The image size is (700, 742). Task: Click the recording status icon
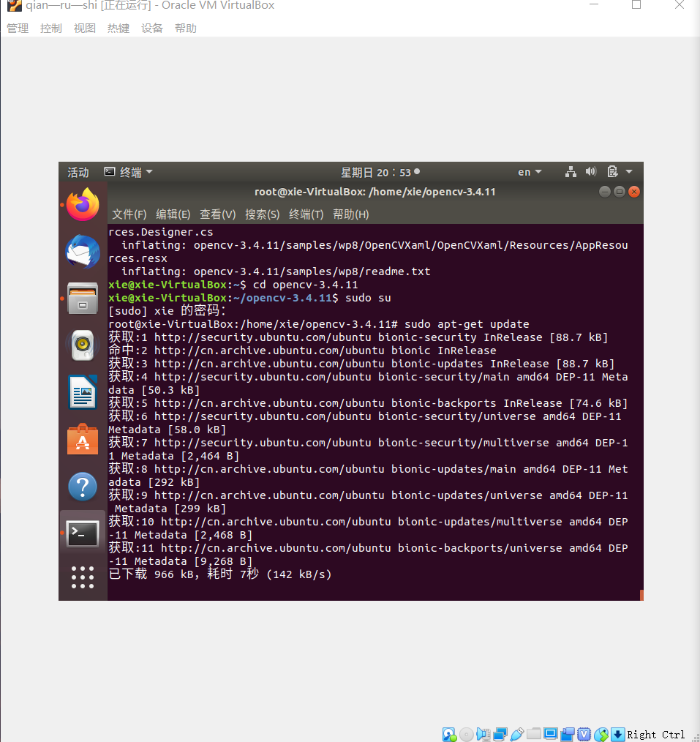[x=568, y=734]
